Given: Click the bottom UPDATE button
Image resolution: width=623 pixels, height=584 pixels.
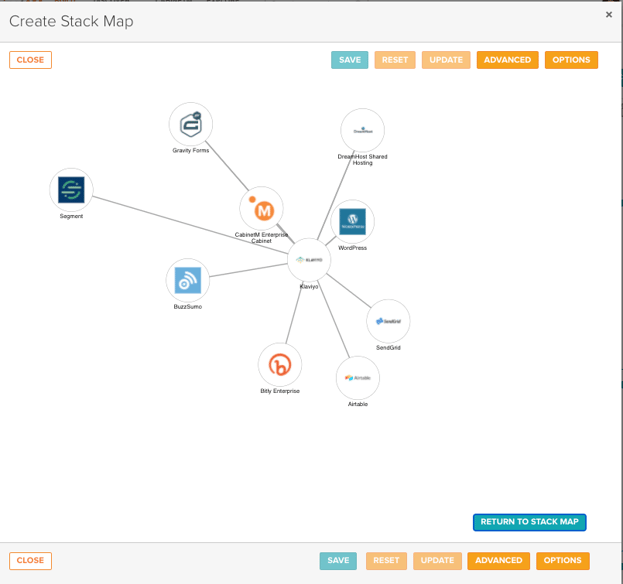Looking at the screenshot, I should tap(437, 561).
